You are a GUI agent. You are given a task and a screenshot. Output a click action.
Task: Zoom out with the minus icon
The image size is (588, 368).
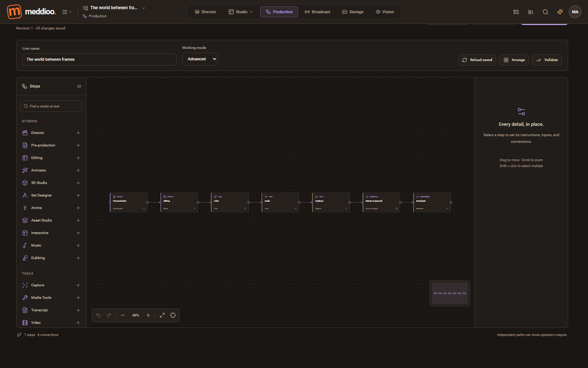tap(123, 315)
